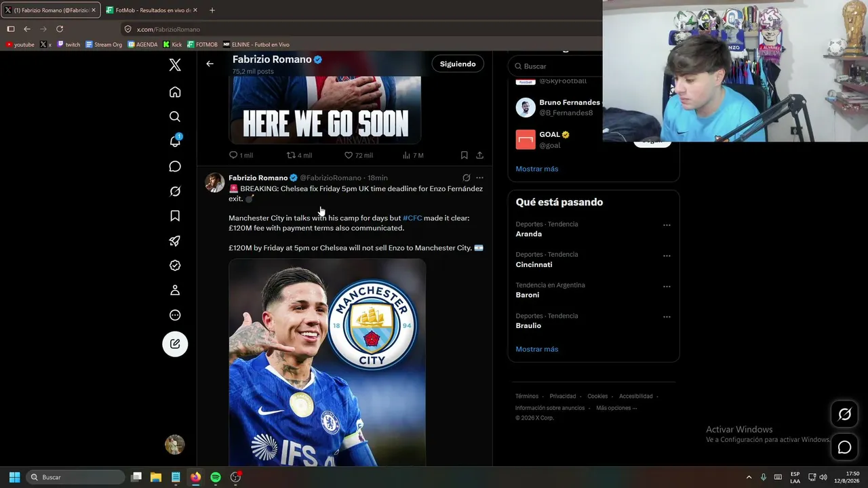Click the X search Buscar field
868x488 pixels.
[x=556, y=66]
